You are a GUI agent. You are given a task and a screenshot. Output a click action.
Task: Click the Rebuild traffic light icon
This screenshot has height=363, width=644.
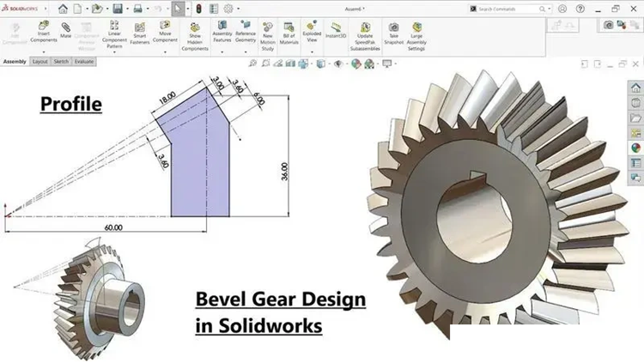(199, 9)
